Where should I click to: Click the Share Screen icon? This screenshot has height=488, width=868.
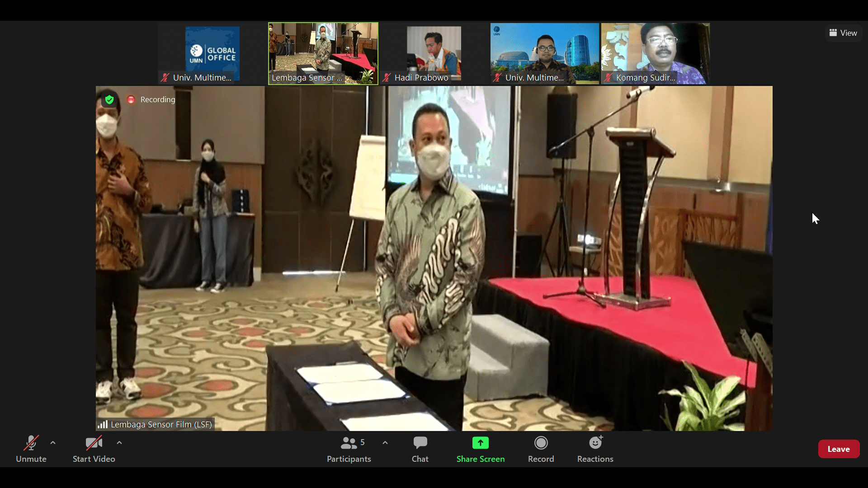tap(480, 443)
